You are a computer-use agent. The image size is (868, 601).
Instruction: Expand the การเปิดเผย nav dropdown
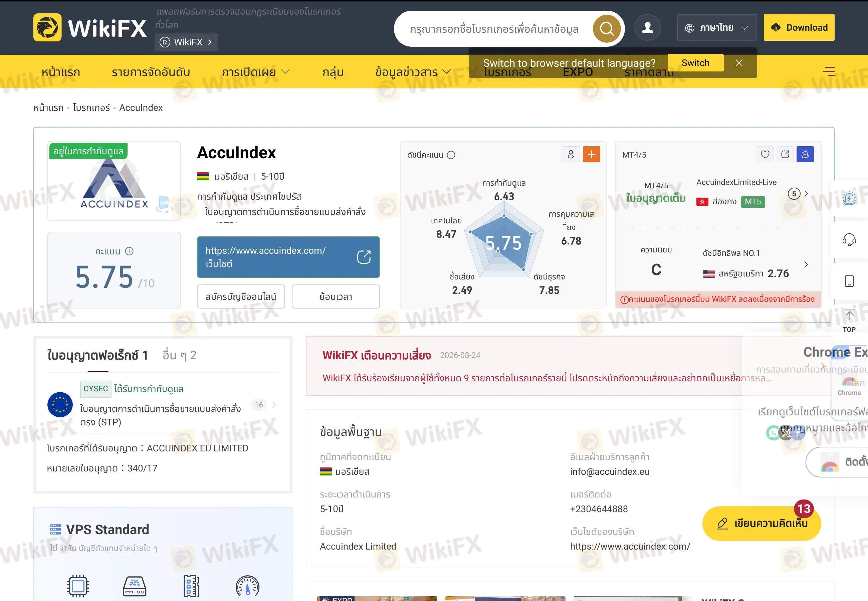tap(256, 72)
